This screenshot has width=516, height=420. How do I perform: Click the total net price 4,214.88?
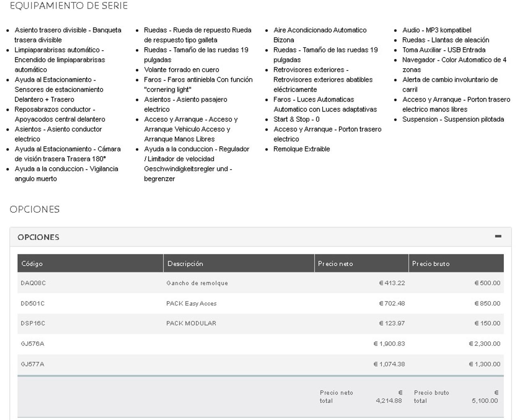(389, 401)
